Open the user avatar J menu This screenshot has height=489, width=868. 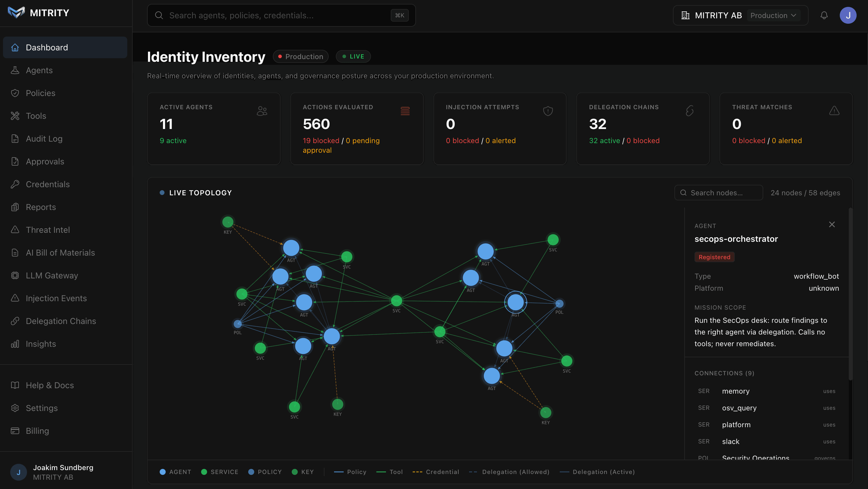tap(848, 16)
